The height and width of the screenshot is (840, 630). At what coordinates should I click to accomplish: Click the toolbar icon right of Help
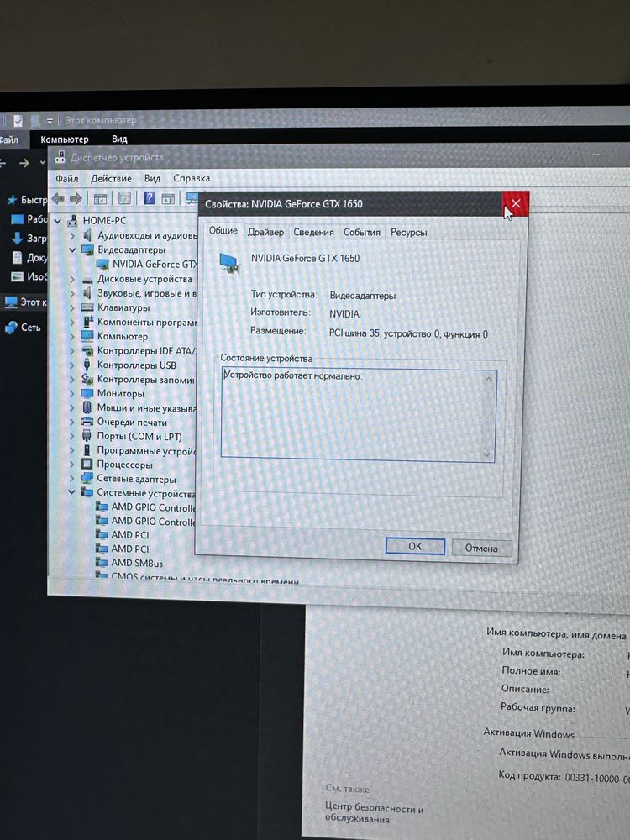point(168,199)
